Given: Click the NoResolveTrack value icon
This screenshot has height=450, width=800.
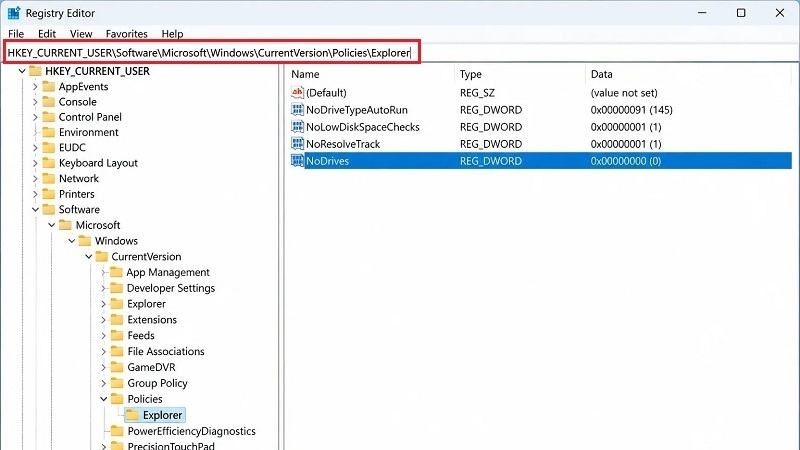Looking at the screenshot, I should pos(297,144).
